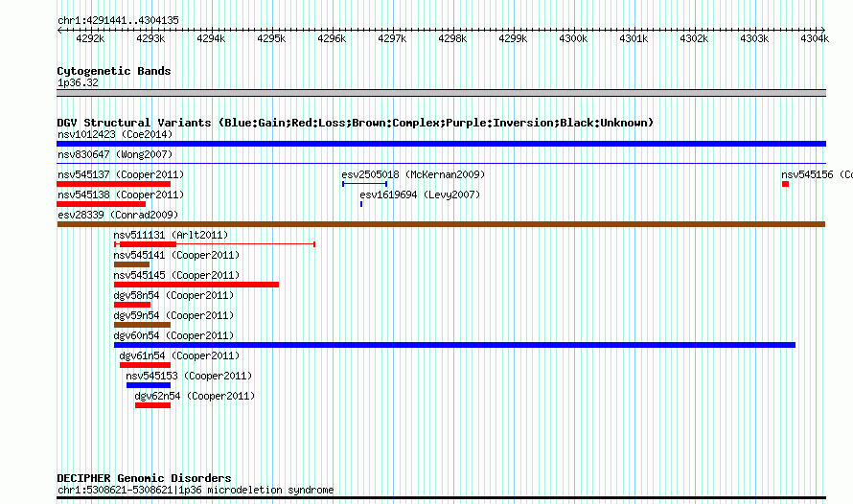
Task: Select the dgv59n54 (Cooper2011) brown bar
Action: click(x=142, y=325)
